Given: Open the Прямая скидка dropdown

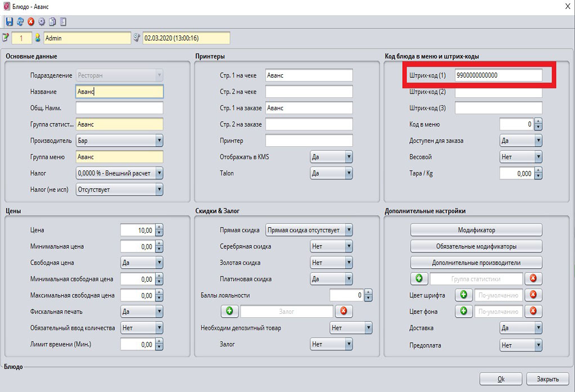Looking at the screenshot, I should pos(349,230).
